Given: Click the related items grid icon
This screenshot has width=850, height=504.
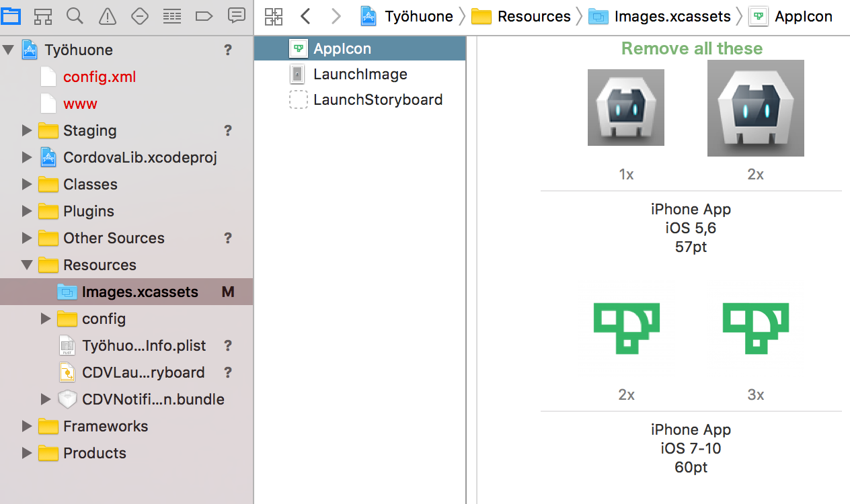Looking at the screenshot, I should tap(274, 16).
